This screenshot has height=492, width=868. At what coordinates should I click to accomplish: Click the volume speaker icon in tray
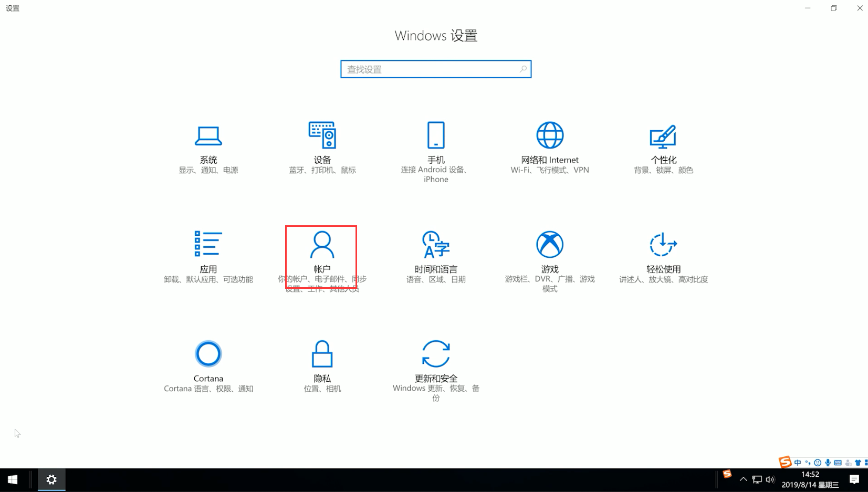click(x=770, y=479)
